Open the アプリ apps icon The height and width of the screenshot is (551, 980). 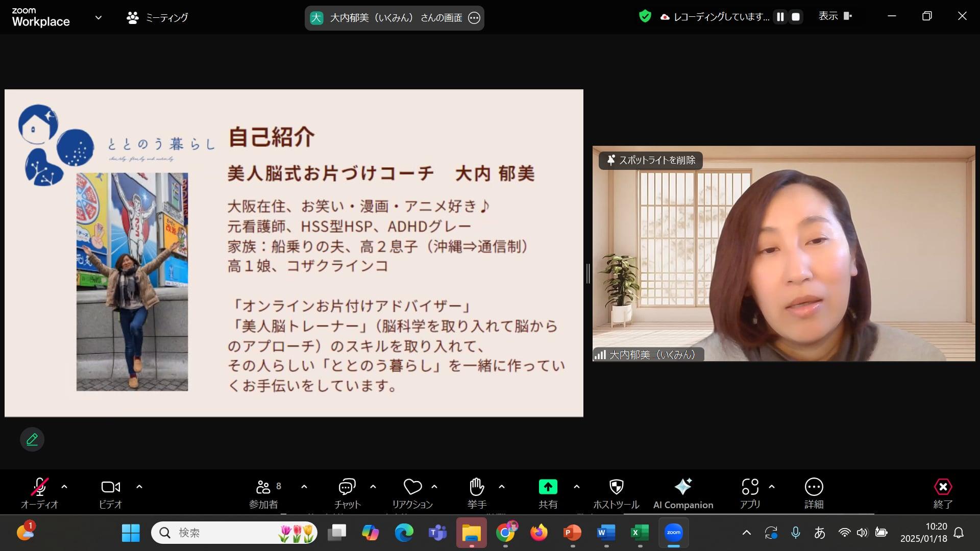pos(750,492)
